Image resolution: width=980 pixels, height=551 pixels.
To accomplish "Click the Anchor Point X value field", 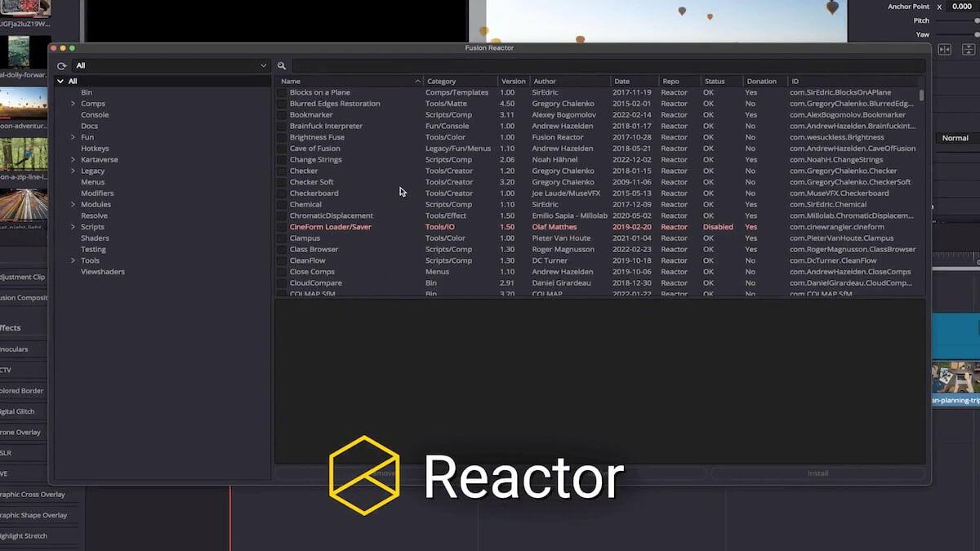I will [x=961, y=7].
